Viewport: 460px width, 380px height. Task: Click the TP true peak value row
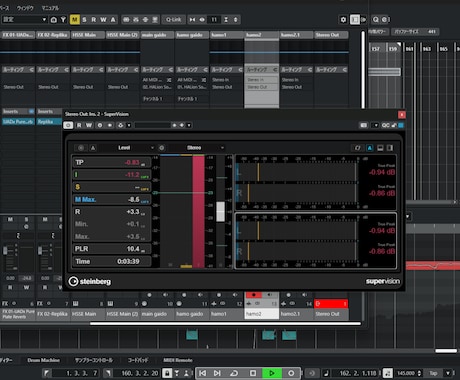(x=112, y=162)
